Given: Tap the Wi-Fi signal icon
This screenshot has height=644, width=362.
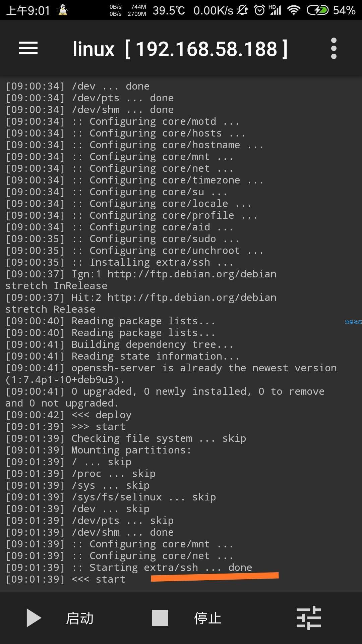Looking at the screenshot, I should (x=294, y=10).
